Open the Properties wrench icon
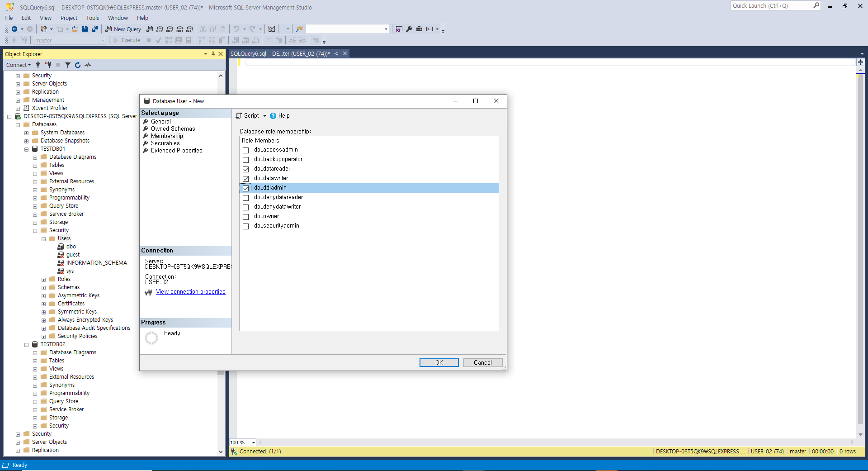 pos(409,29)
